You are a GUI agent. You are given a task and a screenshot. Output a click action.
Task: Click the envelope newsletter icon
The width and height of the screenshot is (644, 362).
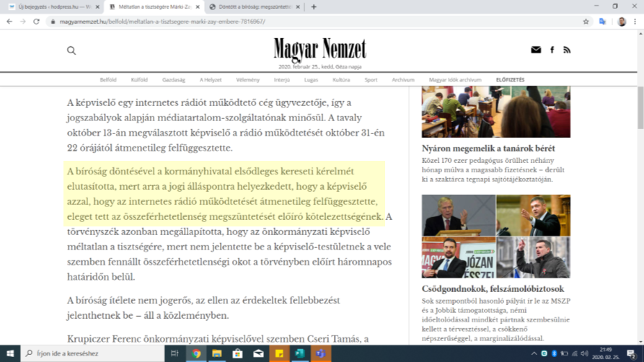coord(536,50)
